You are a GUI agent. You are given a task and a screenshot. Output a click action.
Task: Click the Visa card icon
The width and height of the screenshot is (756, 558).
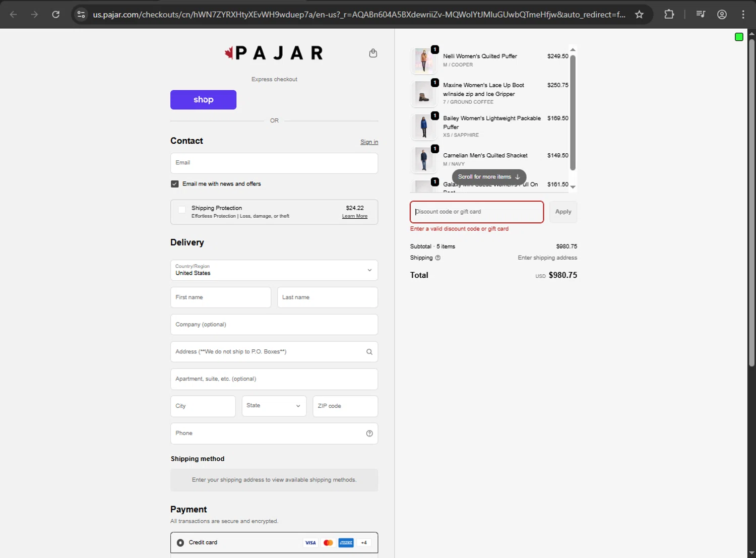coord(310,543)
